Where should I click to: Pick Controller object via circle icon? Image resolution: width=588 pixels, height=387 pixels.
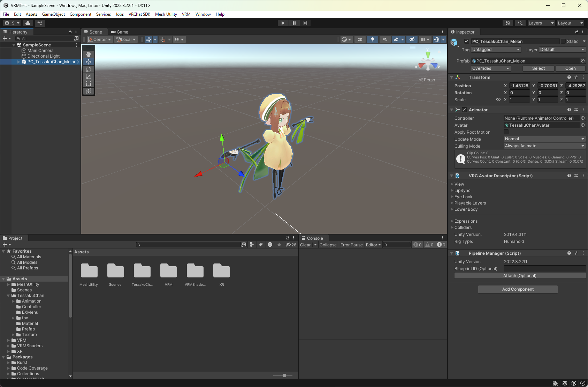pos(583,118)
